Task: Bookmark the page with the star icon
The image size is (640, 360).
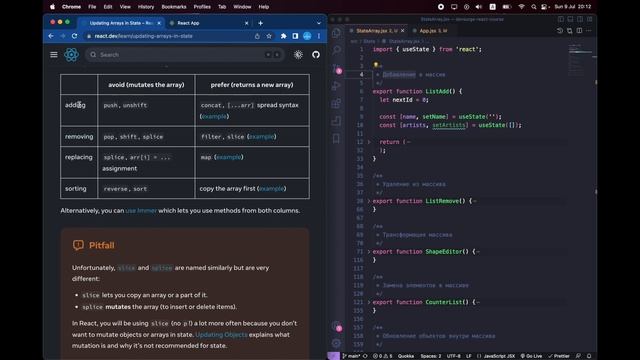Action: 269,36
